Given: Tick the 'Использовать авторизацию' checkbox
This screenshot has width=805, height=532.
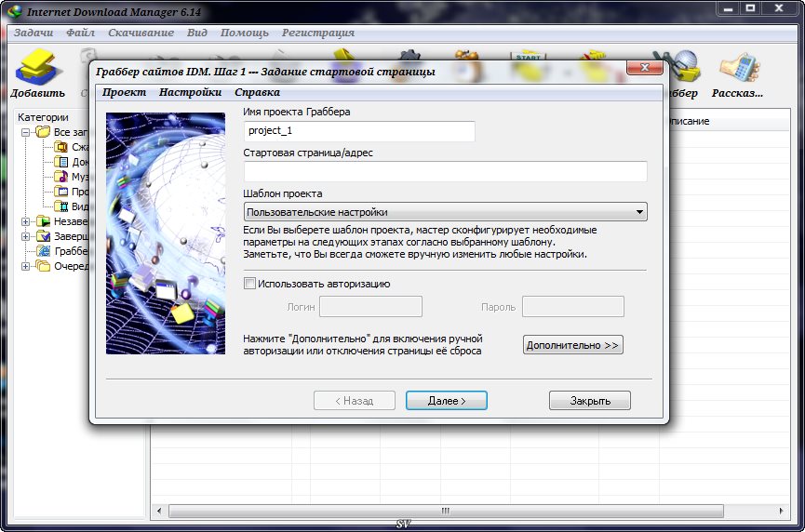Looking at the screenshot, I should [249, 283].
